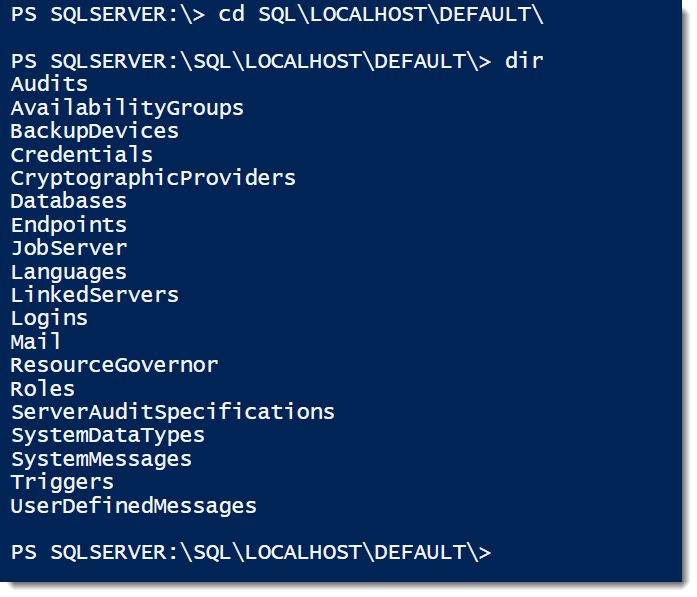
Task: Select the Triggers entry
Action: pyautogui.click(x=62, y=483)
